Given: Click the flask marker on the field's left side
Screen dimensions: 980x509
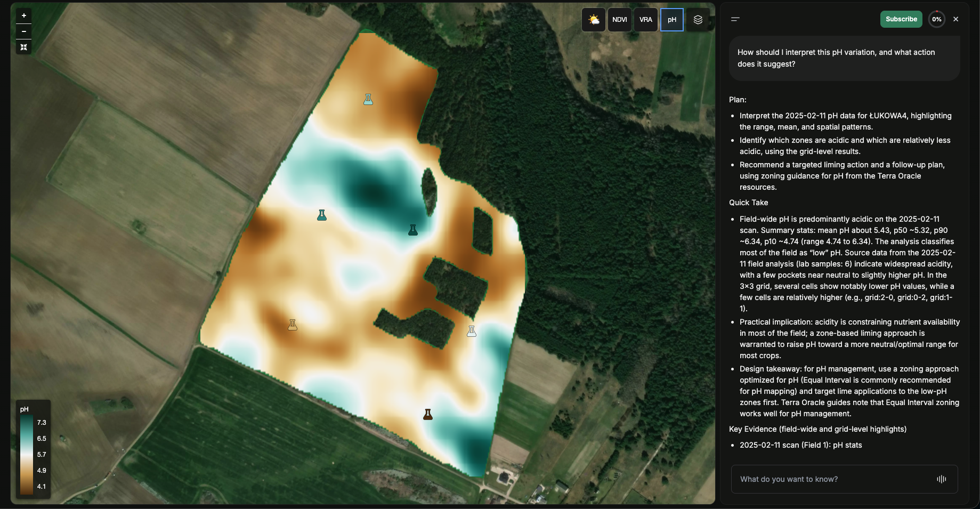Looking at the screenshot, I should click(322, 215).
